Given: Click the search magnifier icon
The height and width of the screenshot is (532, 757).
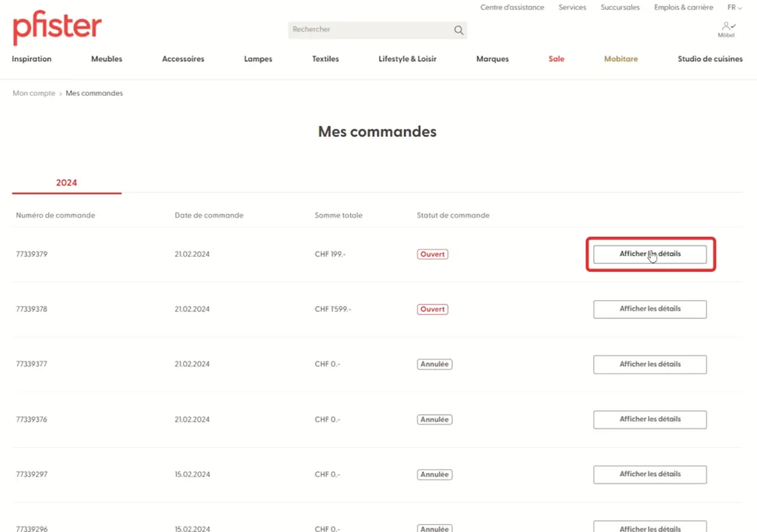Looking at the screenshot, I should pyautogui.click(x=459, y=30).
